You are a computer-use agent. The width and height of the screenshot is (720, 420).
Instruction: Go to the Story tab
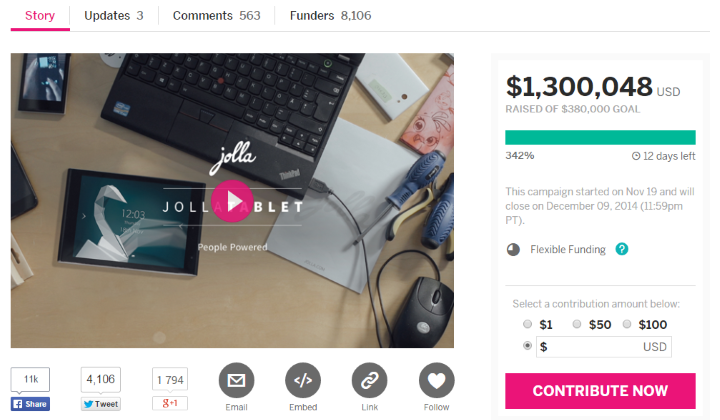tap(40, 16)
